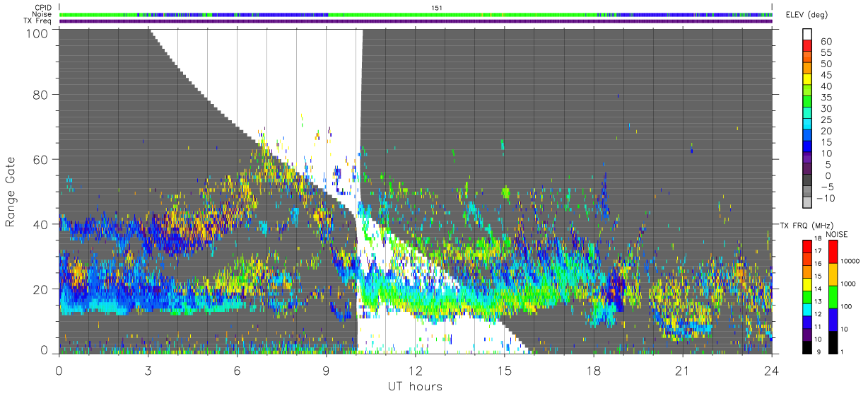868x401 pixels.
Task: Click the TX FRQ (MHz) legend title
Action: coord(807,226)
